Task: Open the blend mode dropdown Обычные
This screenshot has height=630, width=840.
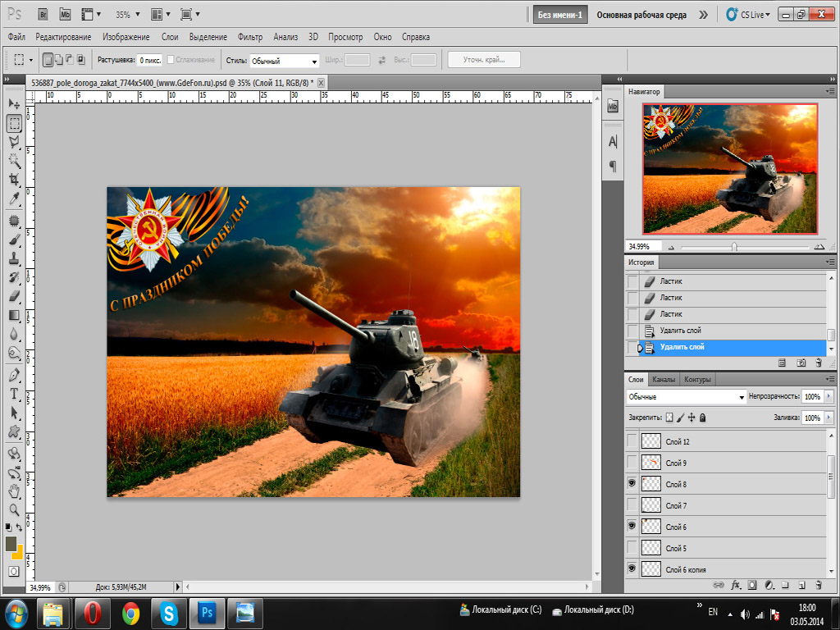Action: (x=685, y=396)
